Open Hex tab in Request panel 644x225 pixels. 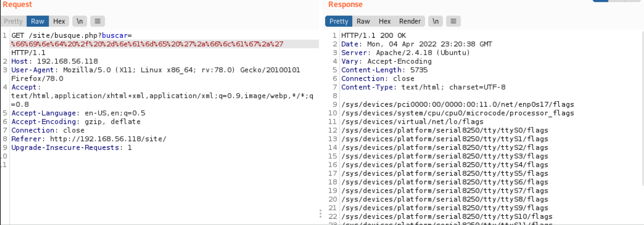point(59,21)
